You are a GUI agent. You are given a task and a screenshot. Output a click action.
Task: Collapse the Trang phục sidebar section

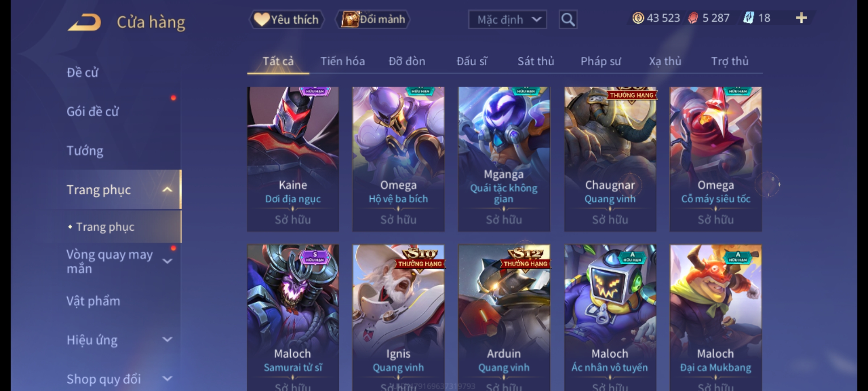point(167,190)
